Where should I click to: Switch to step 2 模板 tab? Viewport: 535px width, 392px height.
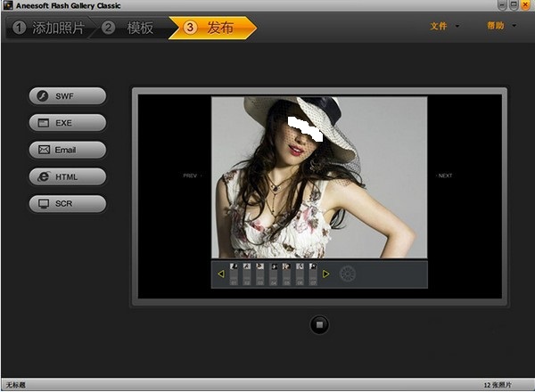(129, 28)
